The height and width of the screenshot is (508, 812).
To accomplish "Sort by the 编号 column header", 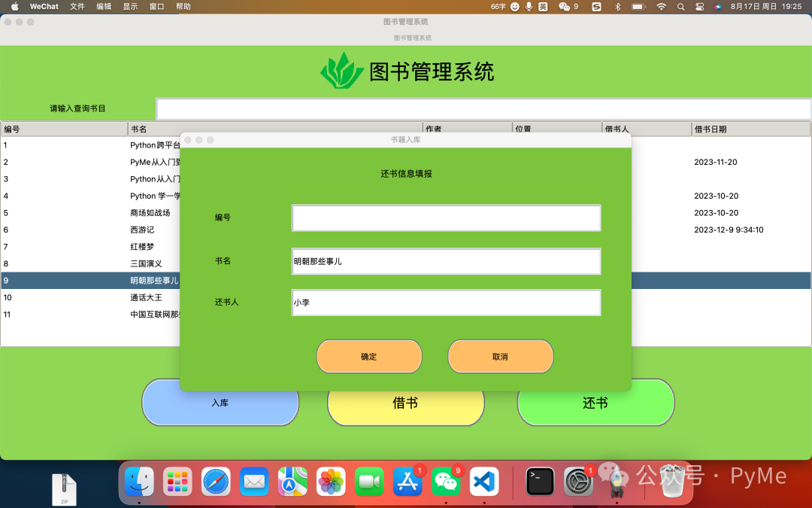I will pos(64,129).
